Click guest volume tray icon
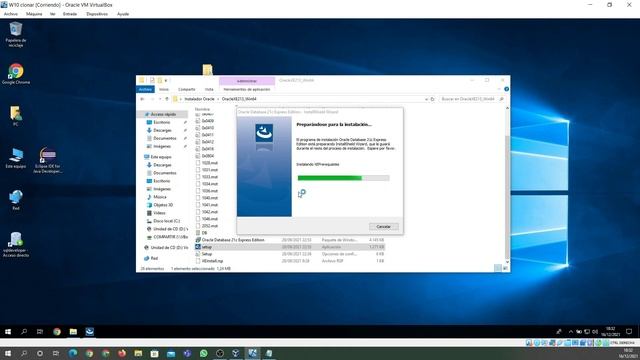 595,331
